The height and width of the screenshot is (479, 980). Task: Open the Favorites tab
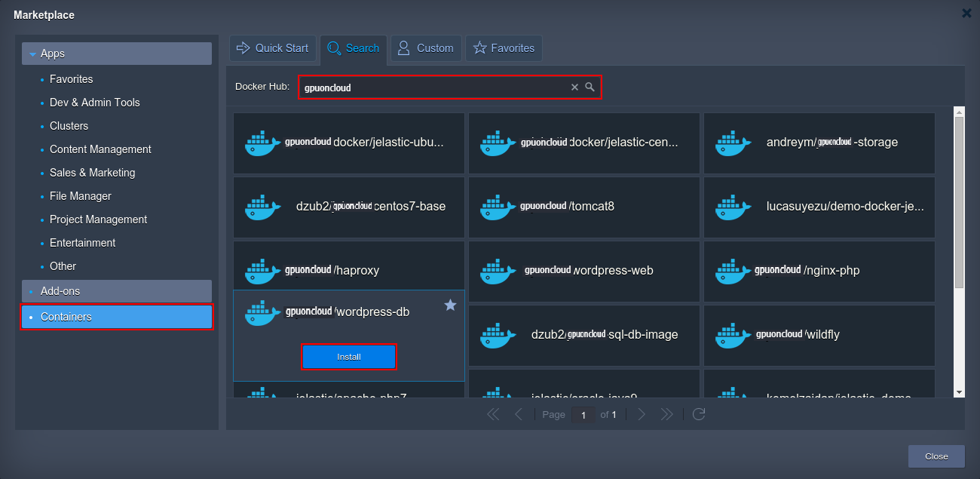tap(504, 48)
